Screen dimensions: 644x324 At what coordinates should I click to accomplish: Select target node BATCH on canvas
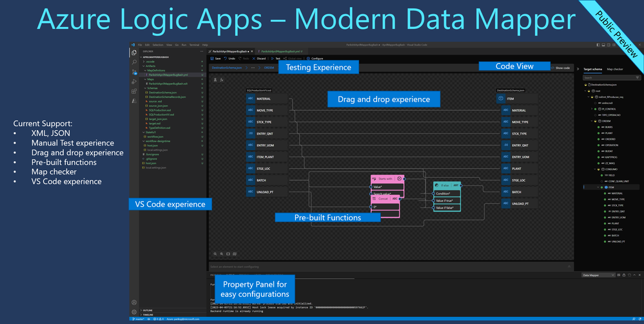[x=519, y=192]
